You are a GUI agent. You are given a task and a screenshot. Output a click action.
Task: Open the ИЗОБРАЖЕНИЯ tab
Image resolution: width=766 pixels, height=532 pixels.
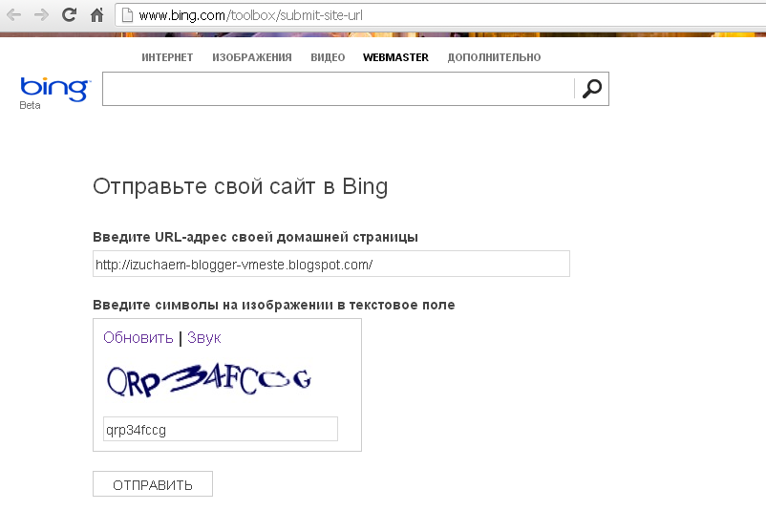point(251,57)
